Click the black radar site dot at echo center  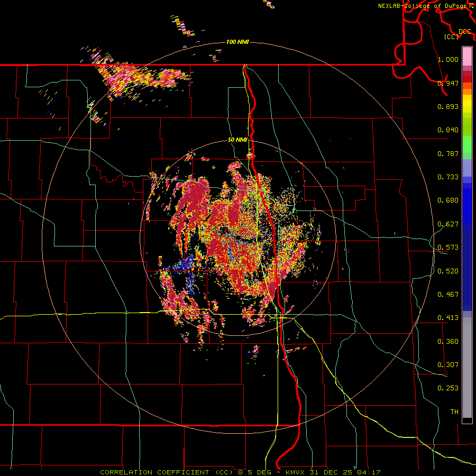[239, 237]
